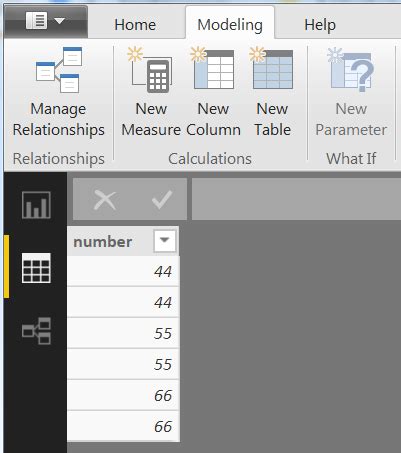
Task: Cancel formula with the X icon
Action: click(105, 200)
